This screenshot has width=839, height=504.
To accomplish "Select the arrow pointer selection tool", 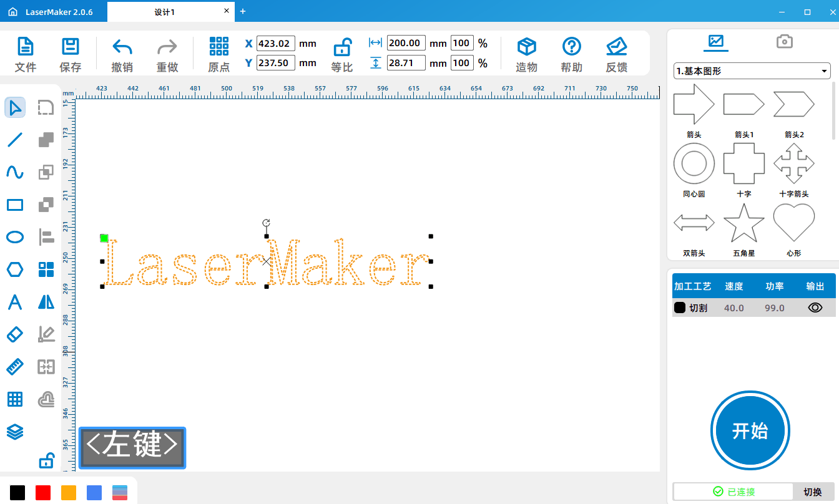I will tap(15, 107).
